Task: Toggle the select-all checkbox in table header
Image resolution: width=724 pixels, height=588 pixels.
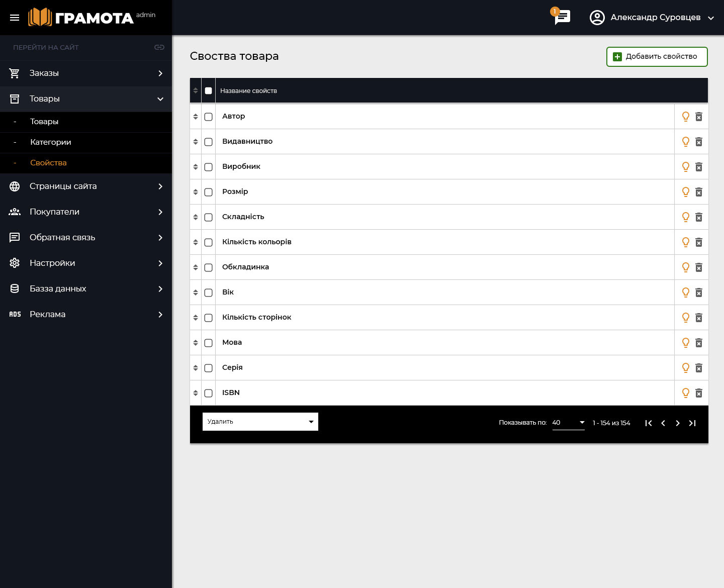Action: (209, 91)
